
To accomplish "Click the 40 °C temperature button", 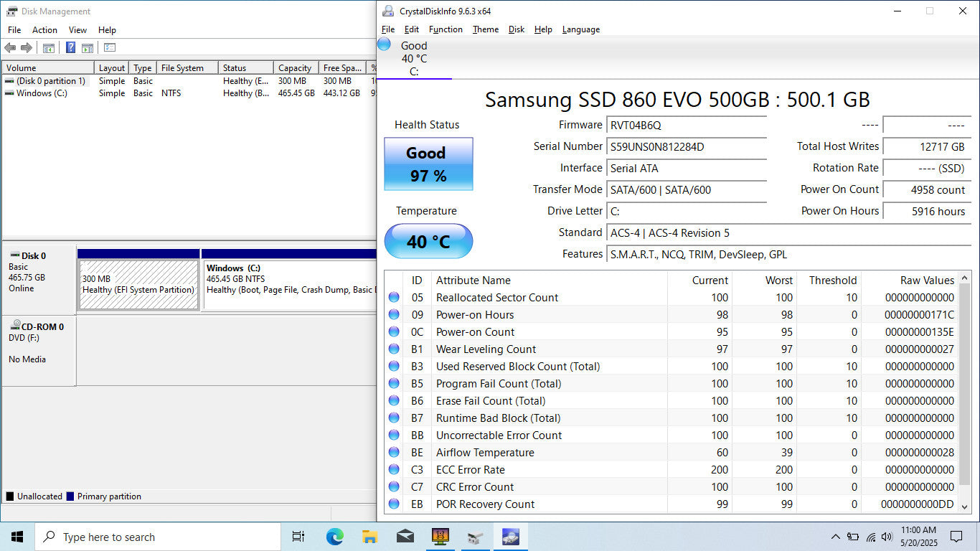I will [x=428, y=242].
